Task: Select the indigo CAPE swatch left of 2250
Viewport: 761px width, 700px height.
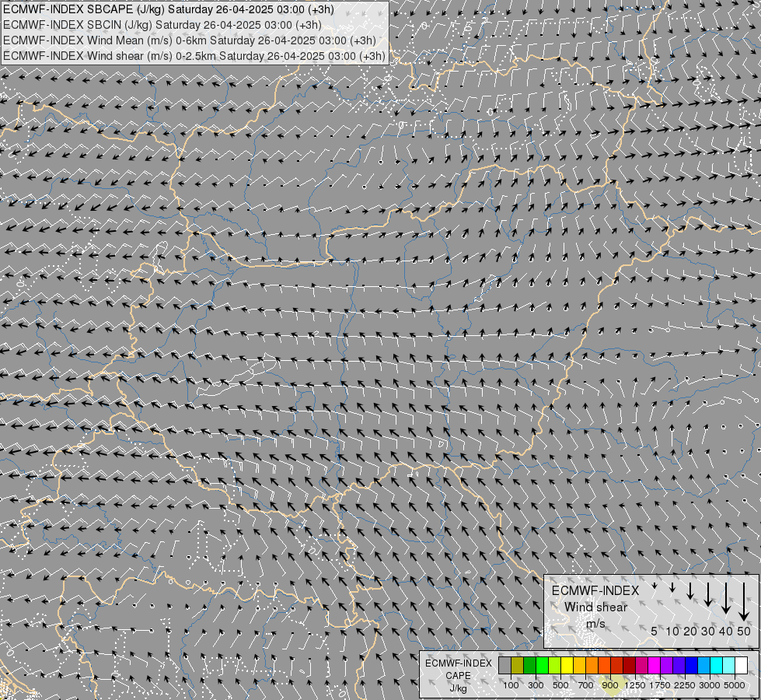Action: 679,665
